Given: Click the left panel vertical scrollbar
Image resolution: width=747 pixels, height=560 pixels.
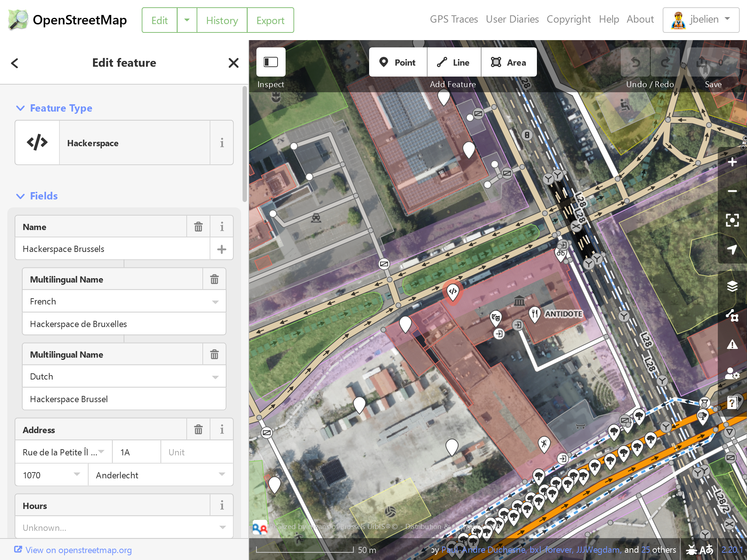Looking at the screenshot, I should coord(245,144).
